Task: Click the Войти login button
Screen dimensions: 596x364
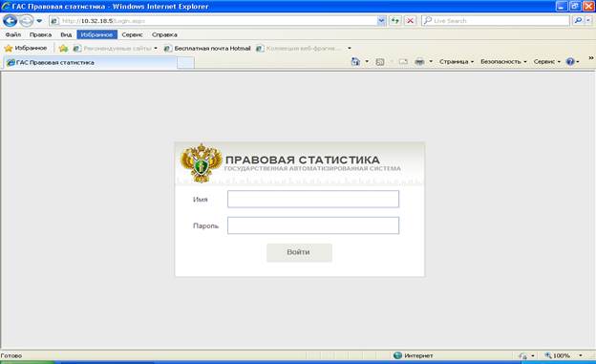Action: [299, 252]
